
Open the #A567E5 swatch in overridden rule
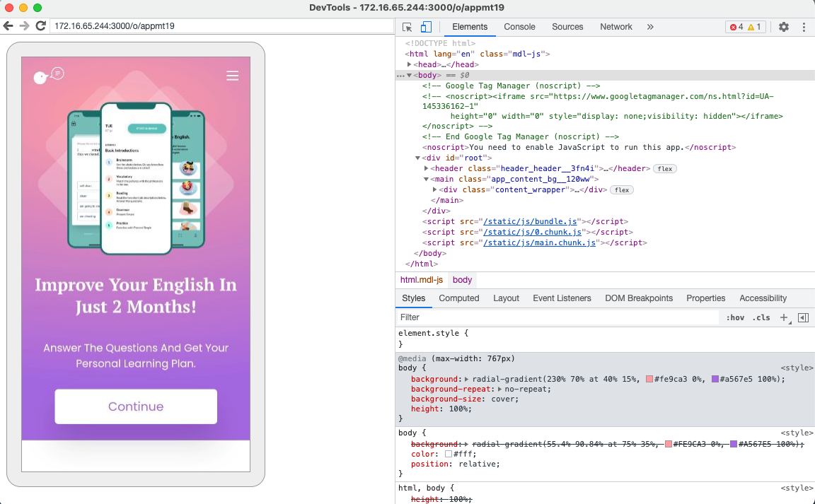734,444
